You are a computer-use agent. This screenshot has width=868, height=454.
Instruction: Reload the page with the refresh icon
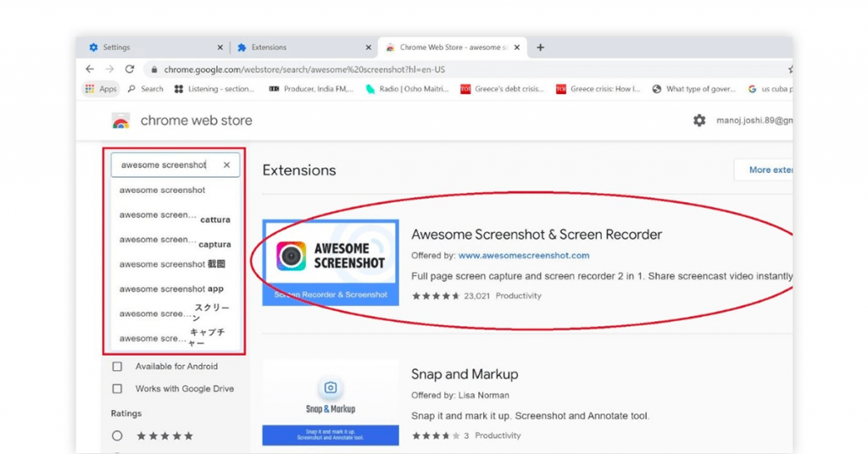[130, 69]
